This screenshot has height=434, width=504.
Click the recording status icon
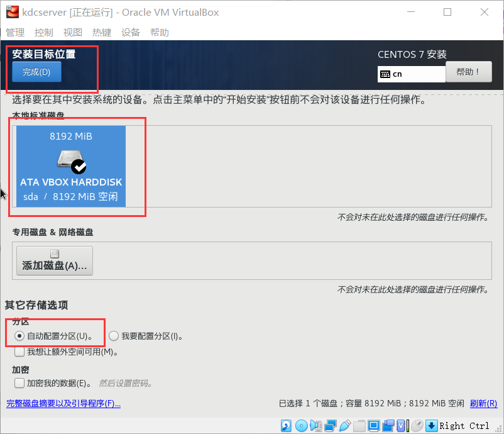388,426
